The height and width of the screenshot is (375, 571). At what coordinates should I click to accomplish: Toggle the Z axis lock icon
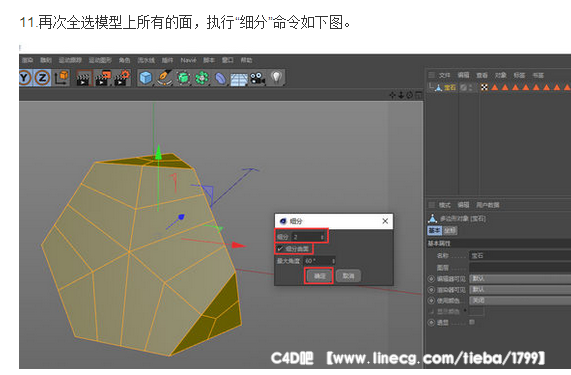point(43,78)
